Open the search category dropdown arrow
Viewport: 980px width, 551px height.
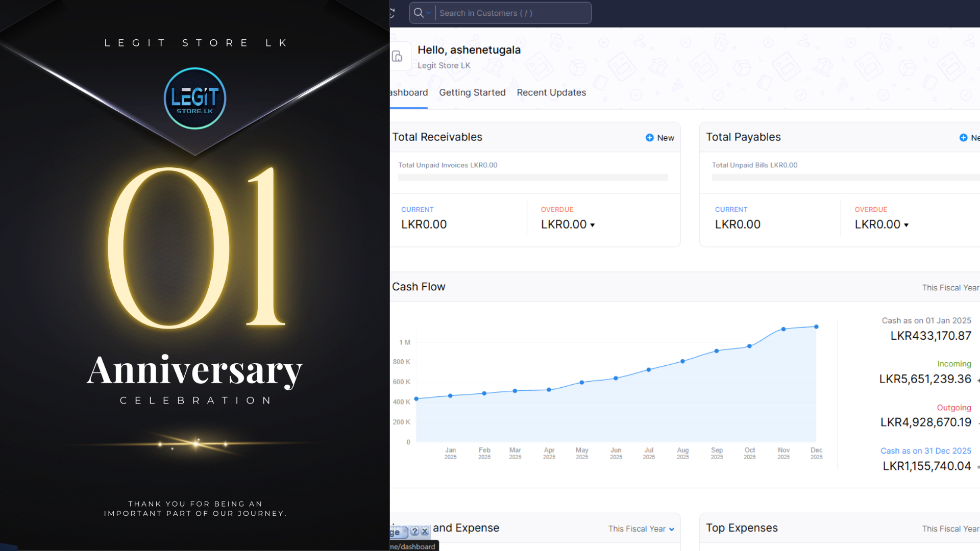pos(429,13)
